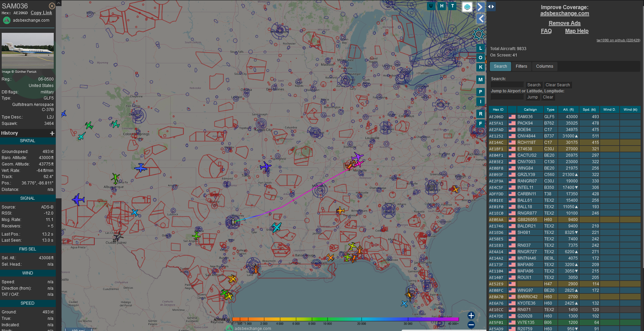The width and height of the screenshot is (644, 331).
Task: Open map settings gear icon
Action: pyautogui.click(x=478, y=34)
